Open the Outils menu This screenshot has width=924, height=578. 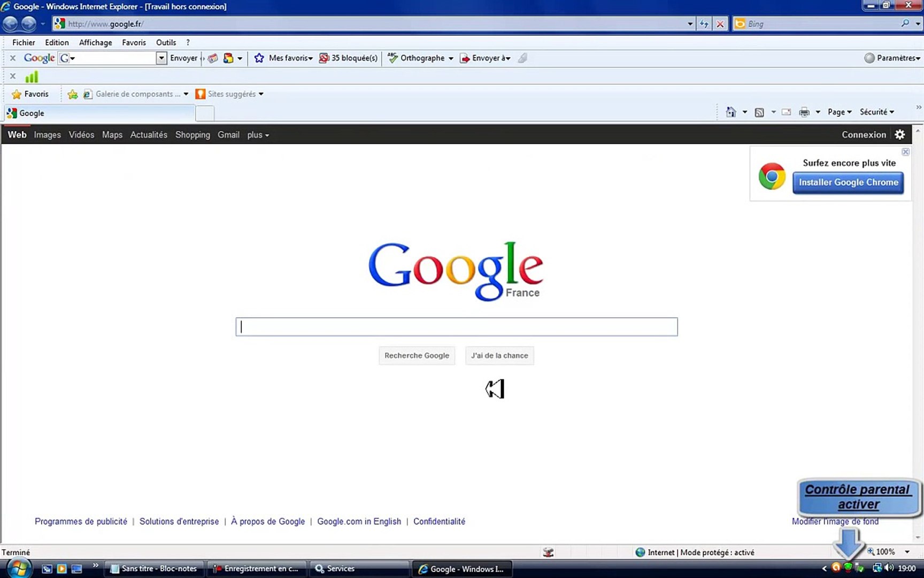point(166,42)
